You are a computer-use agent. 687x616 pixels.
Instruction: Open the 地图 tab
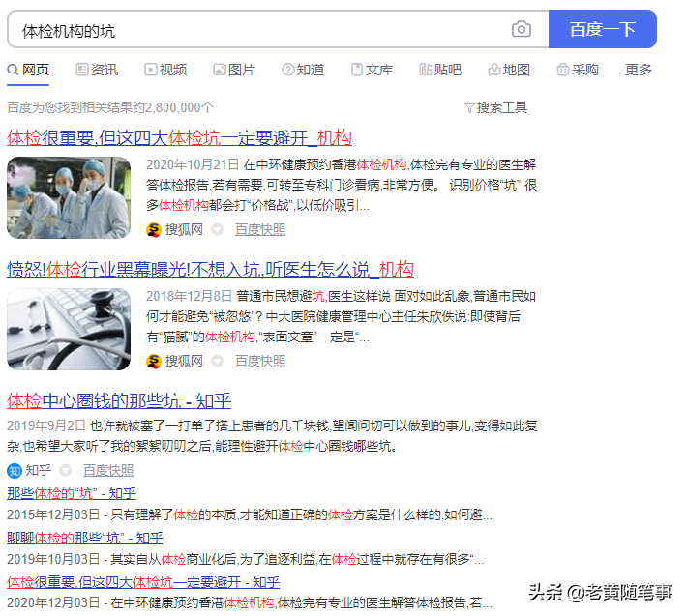click(x=509, y=70)
